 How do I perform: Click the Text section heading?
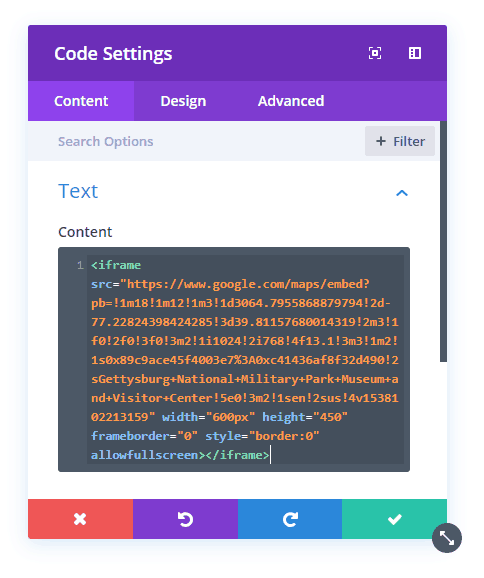[x=78, y=191]
